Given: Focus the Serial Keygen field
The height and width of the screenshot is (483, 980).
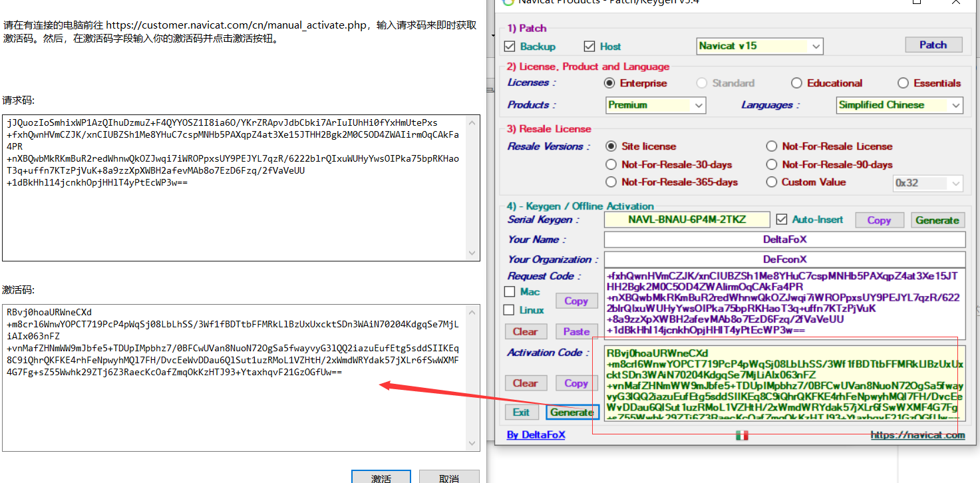Looking at the screenshot, I should [x=687, y=220].
